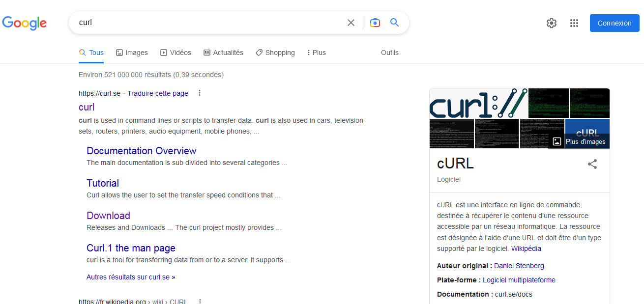
Task: Click the curl:// logo image
Action: (478, 103)
